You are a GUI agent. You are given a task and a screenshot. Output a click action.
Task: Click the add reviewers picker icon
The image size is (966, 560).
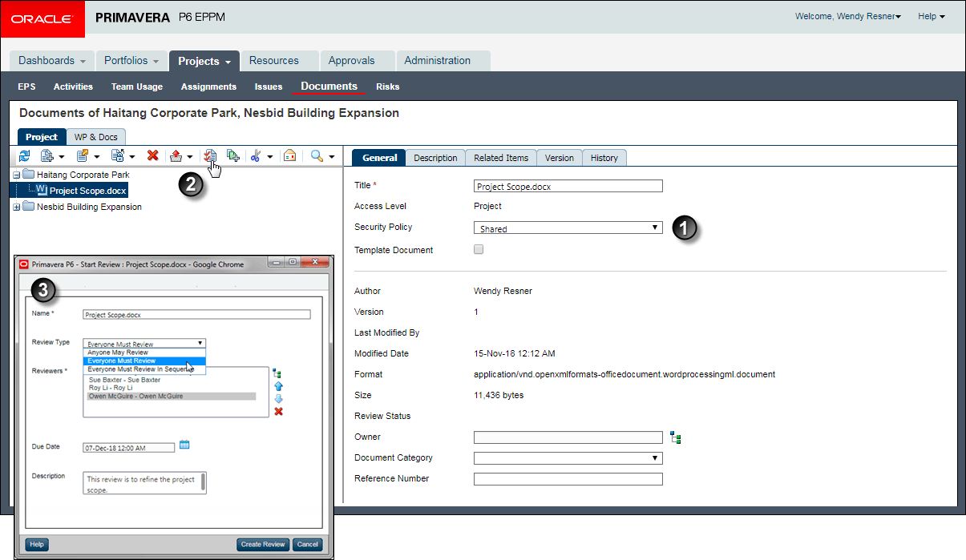coord(278,373)
